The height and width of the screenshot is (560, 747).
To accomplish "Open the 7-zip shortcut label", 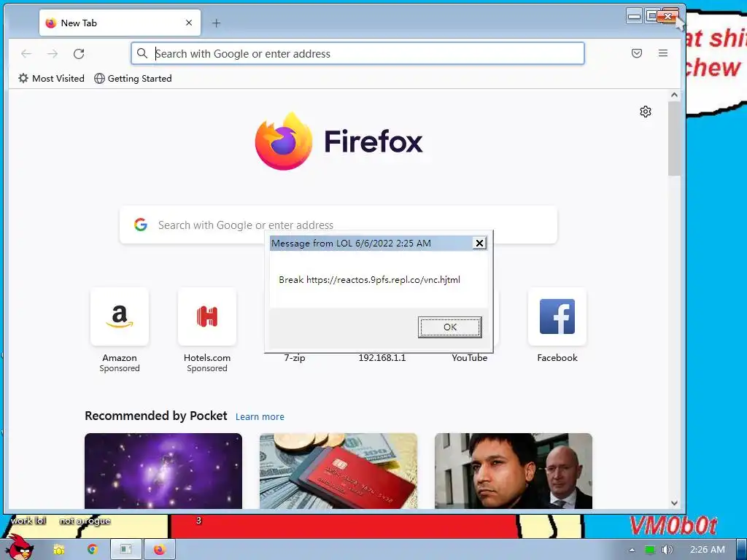I will [x=295, y=357].
